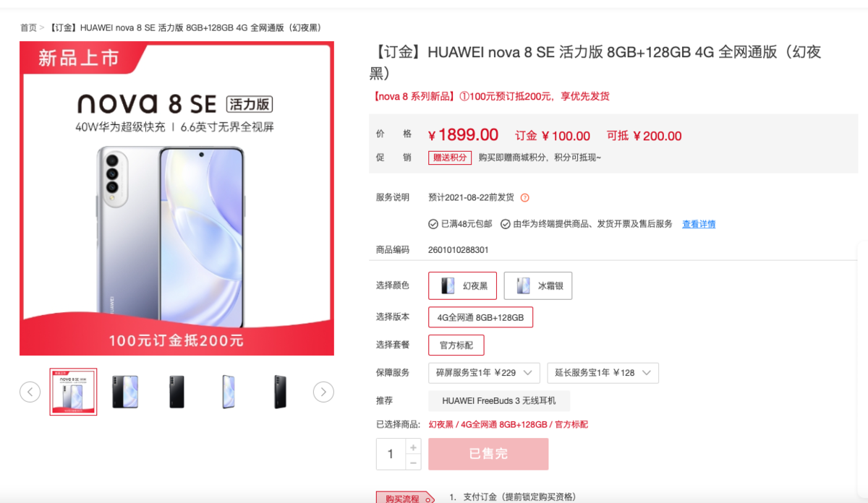Show next product thumbnails with right arrow

coord(323,392)
